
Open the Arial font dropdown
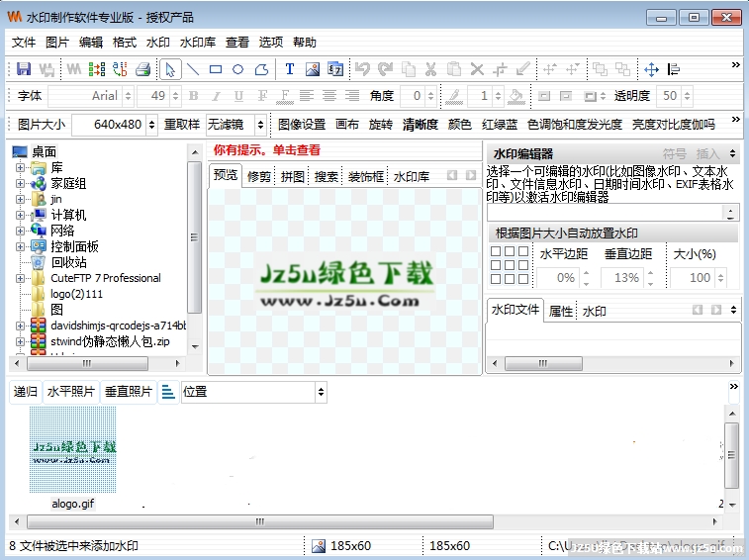coord(128,96)
